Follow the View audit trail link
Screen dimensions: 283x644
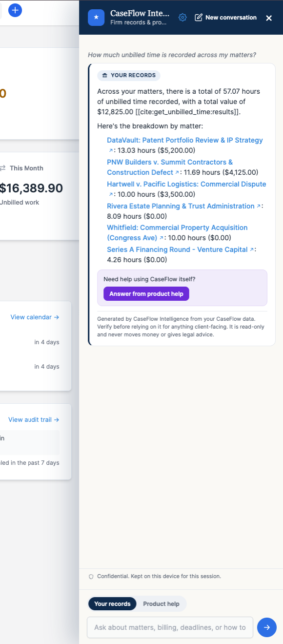pos(34,419)
